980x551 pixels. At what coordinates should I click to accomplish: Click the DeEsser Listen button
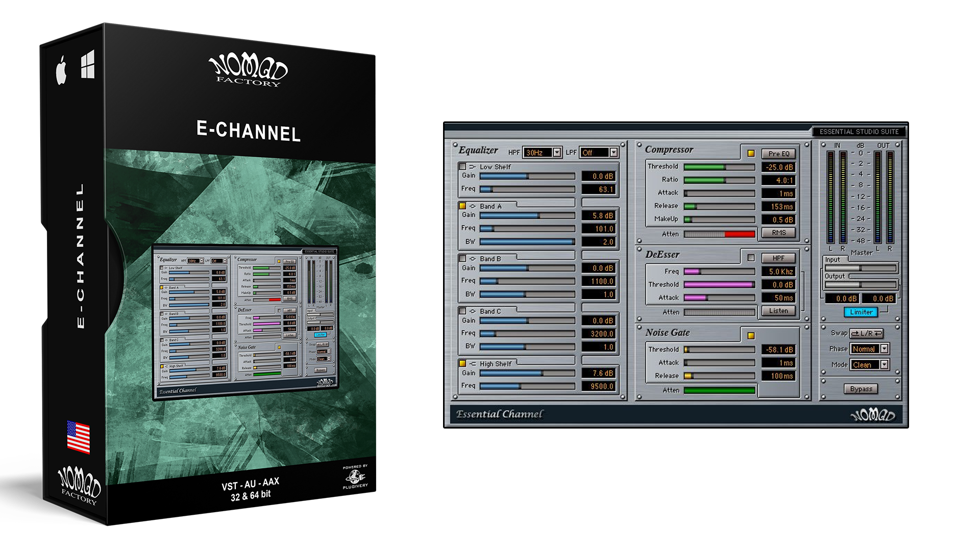click(778, 311)
